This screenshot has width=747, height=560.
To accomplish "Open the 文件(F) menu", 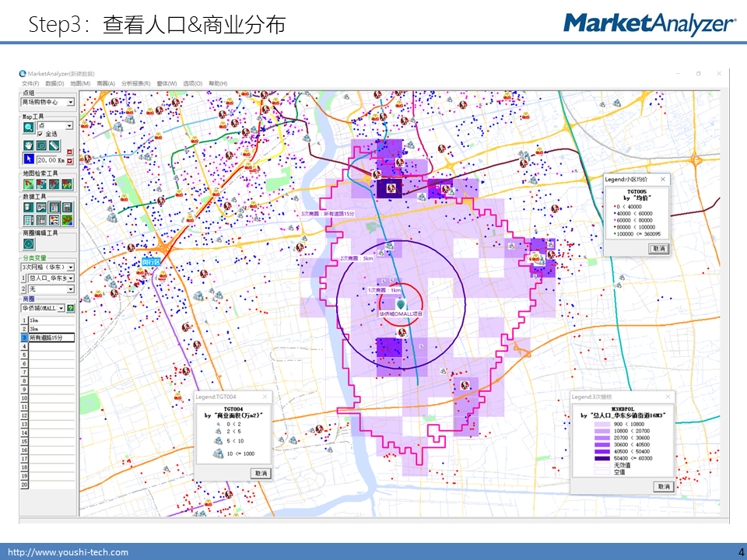I will pos(30,84).
